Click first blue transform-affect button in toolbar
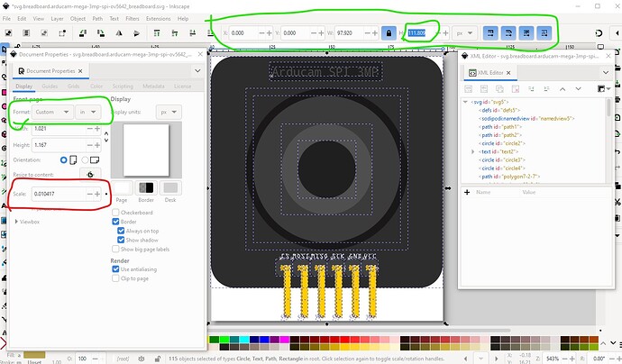 click(x=491, y=32)
